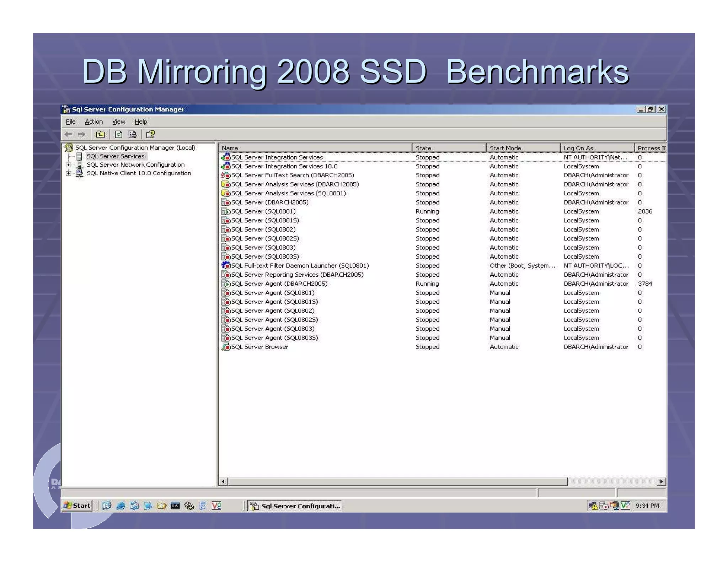Select the SQL Server (SQL0802S) service

pos(443,238)
